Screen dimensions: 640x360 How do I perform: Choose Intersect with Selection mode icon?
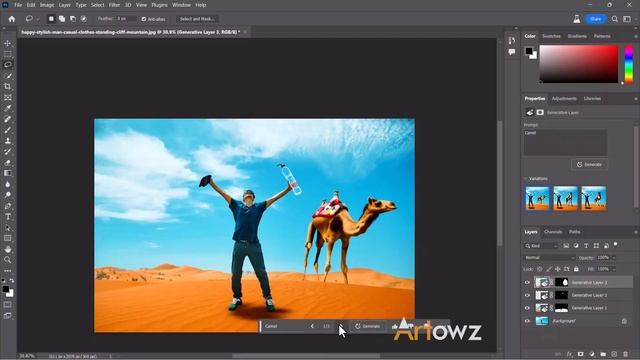tap(84, 19)
